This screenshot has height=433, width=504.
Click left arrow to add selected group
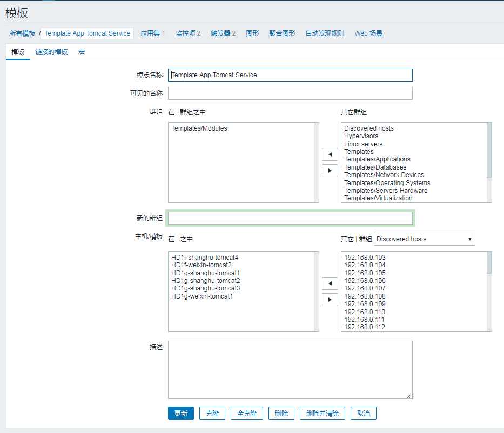(x=330, y=154)
